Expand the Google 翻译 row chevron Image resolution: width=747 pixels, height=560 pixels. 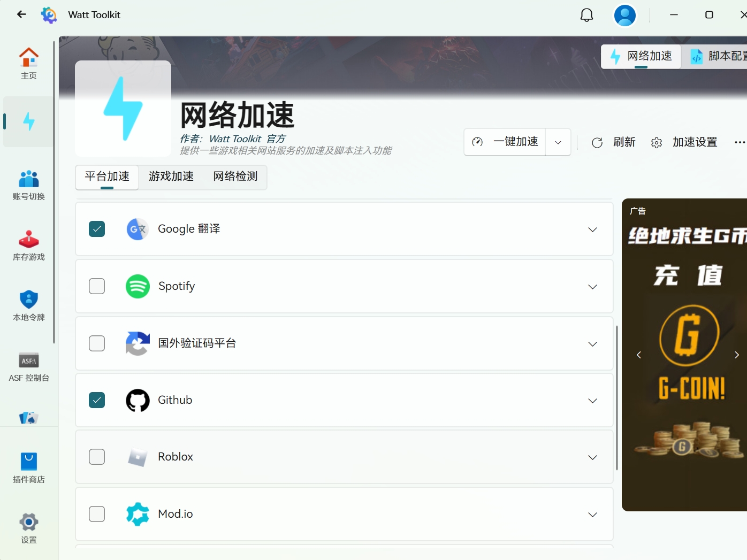pos(592,229)
